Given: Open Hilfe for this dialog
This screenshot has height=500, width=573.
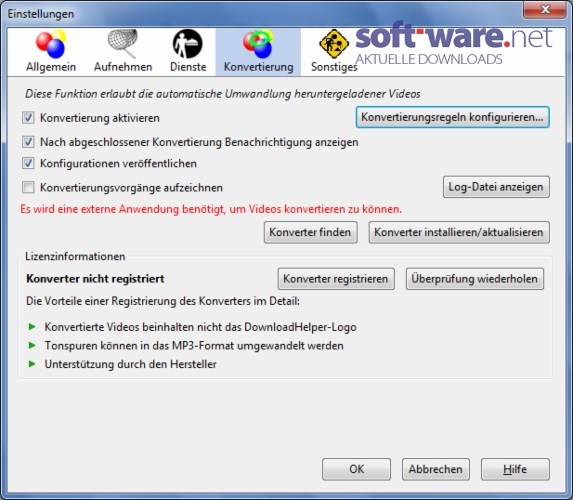Looking at the screenshot, I should pos(515,469).
